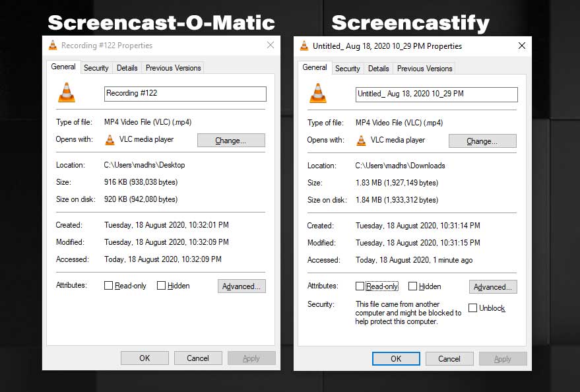Click Apply in Untitled_ Properties window
This screenshot has height=392, width=580.
pyautogui.click(x=503, y=359)
